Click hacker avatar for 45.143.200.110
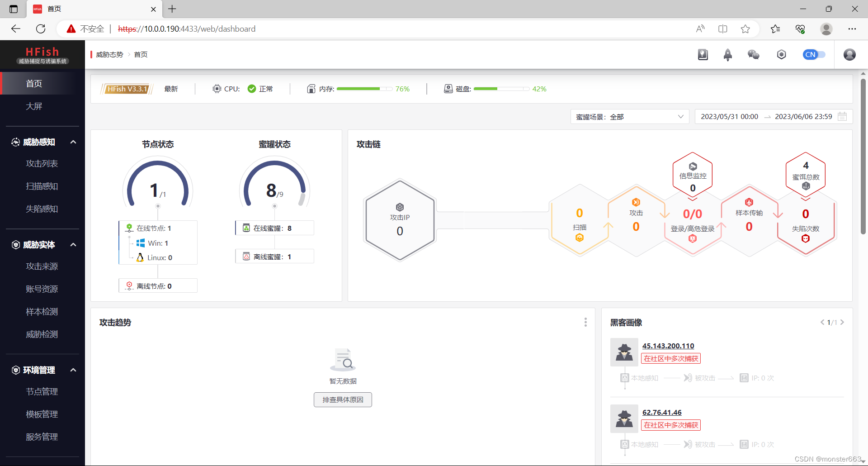This screenshot has width=868, height=466. click(x=624, y=352)
